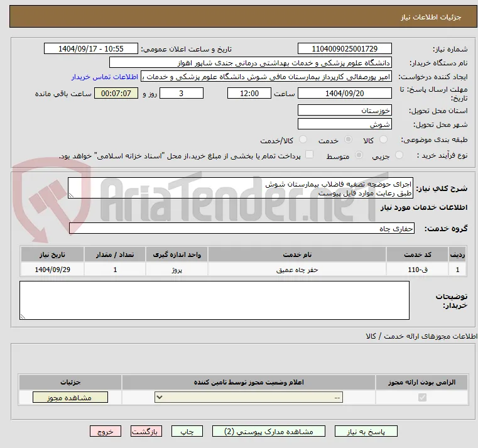Select the خدمت radio button
Viewport: 478px width, 448px height.
pos(348,139)
